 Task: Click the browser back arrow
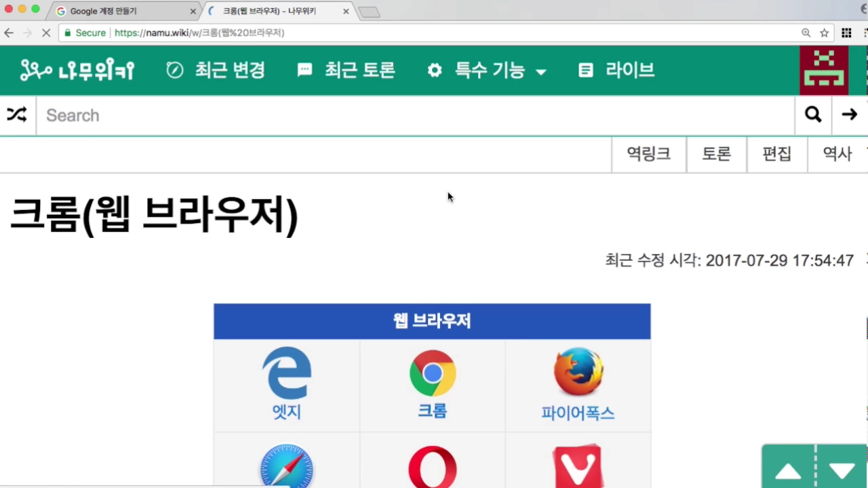pyautogui.click(x=9, y=33)
